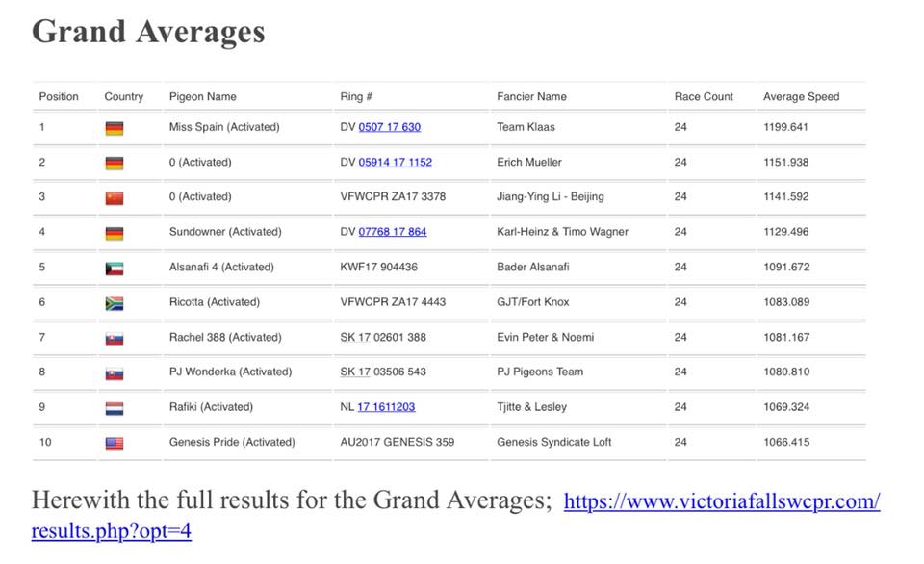Screen dimensions: 924x564
Task: Click the Netherlands flag beside Rafiki
Action: pos(114,408)
